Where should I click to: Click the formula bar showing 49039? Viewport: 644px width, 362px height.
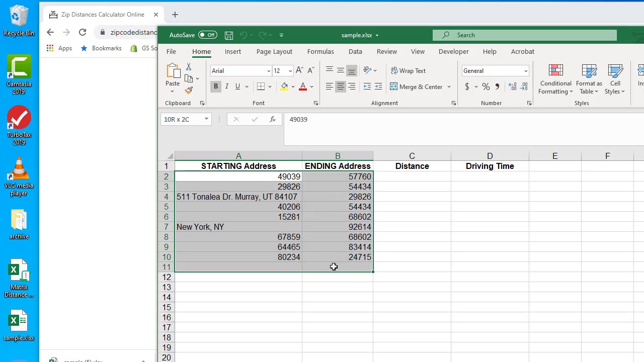[464, 130]
